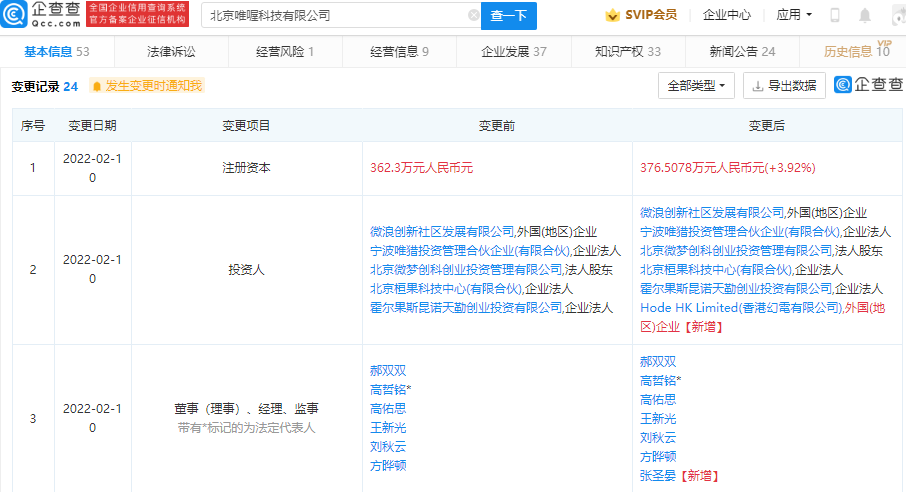The height and width of the screenshot is (492, 906).
Task: Open 企业中心 menu
Action: 726,16
